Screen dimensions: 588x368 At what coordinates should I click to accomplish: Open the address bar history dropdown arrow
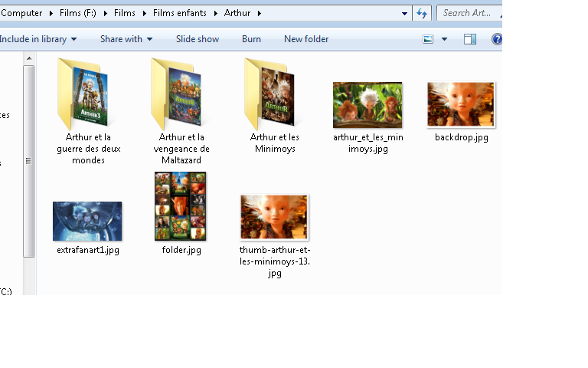[404, 14]
